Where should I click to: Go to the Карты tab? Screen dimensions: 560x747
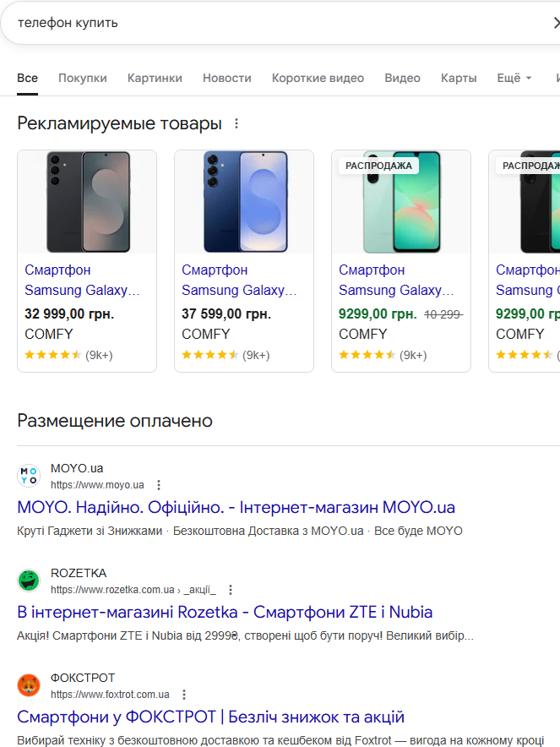click(x=459, y=78)
